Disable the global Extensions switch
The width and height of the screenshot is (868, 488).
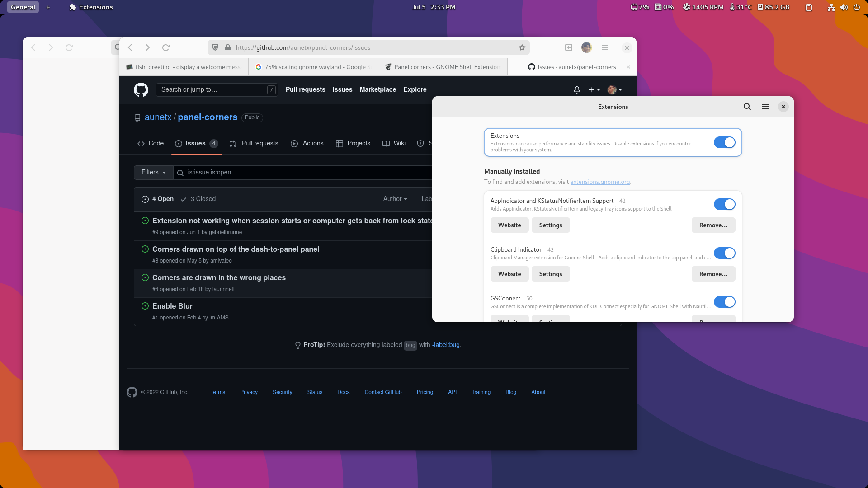click(x=724, y=142)
